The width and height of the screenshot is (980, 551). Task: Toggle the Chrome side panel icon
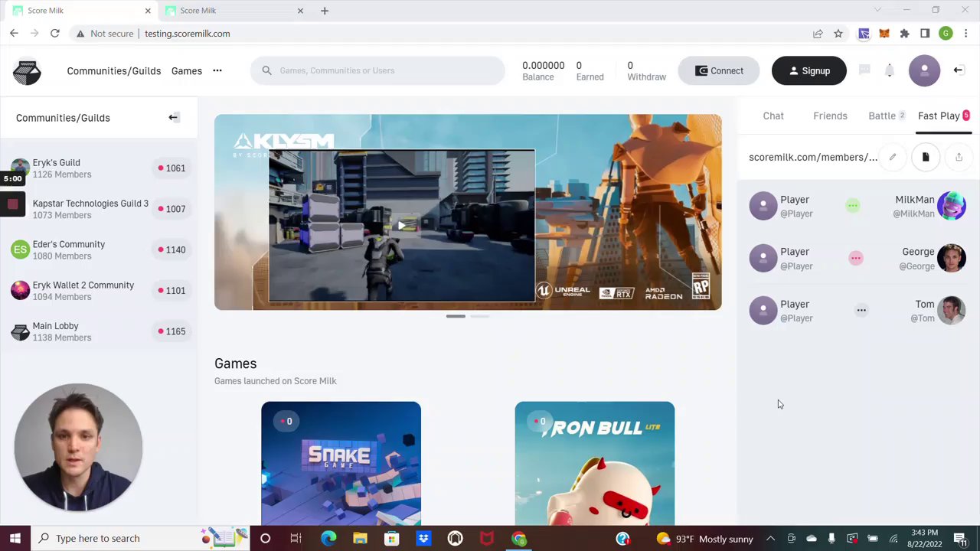click(925, 34)
